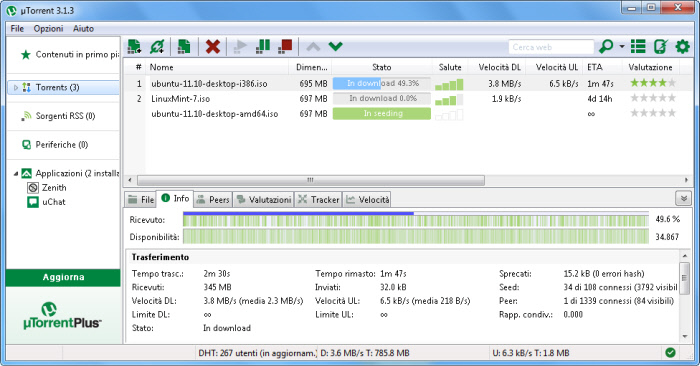Open the Aiuto menu
700x366 pixels.
click(83, 29)
